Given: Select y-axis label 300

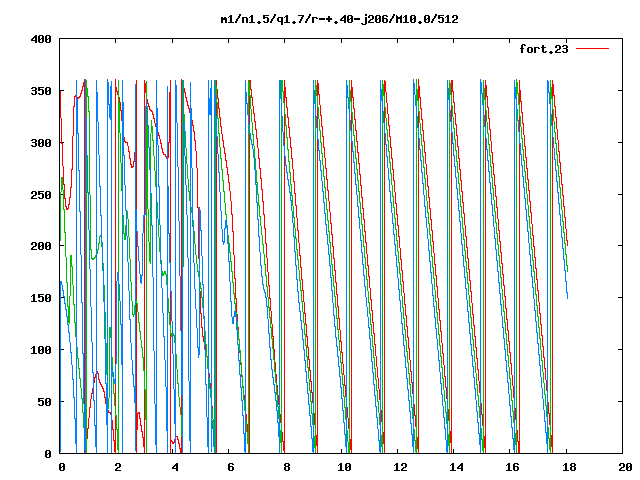Looking at the screenshot, I should [x=41, y=143].
